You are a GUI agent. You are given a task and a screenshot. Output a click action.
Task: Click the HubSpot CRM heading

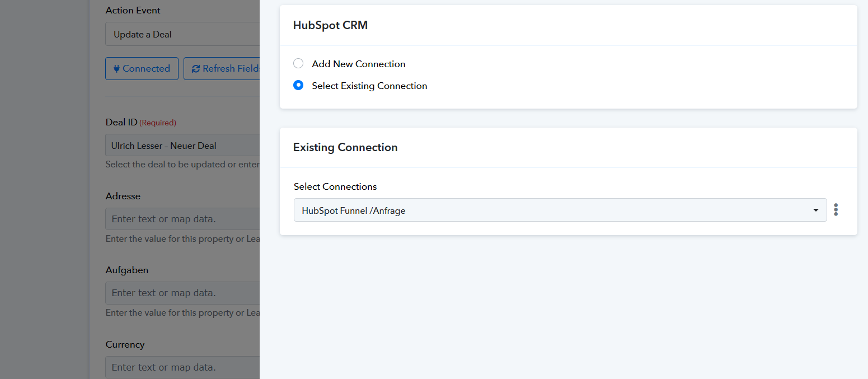[x=330, y=25]
